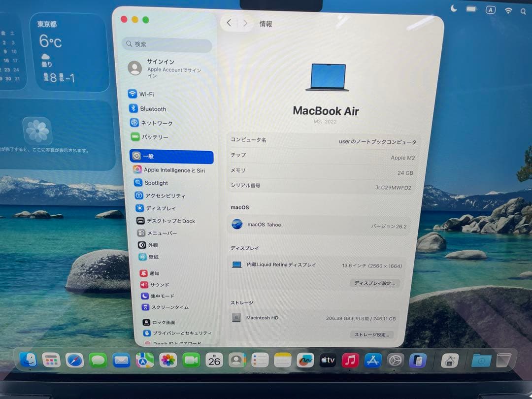Viewport: 532px width, 399px height.
Task: Open プライバシーとセキュリティ settings
Action: [176, 333]
